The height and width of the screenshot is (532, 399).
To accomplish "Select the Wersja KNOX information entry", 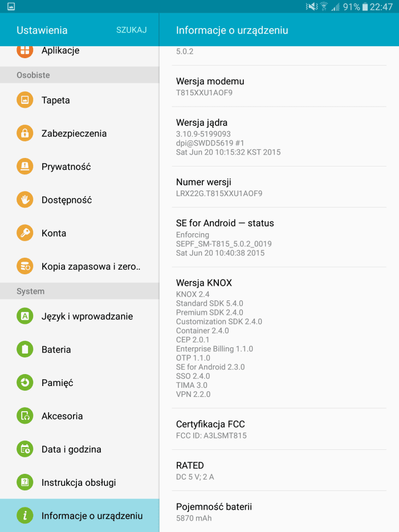I will pyautogui.click(x=279, y=338).
